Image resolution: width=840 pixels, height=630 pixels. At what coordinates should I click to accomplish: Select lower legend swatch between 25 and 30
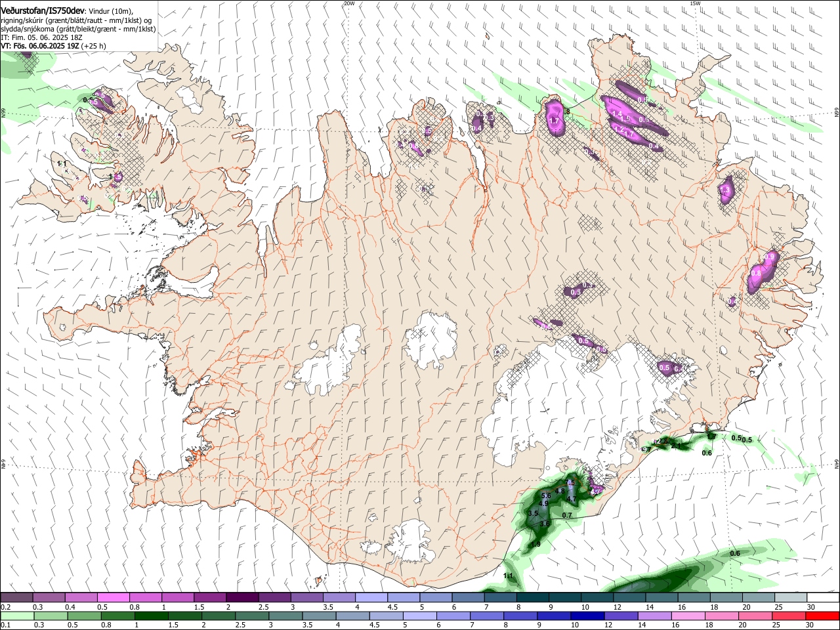pos(789,616)
